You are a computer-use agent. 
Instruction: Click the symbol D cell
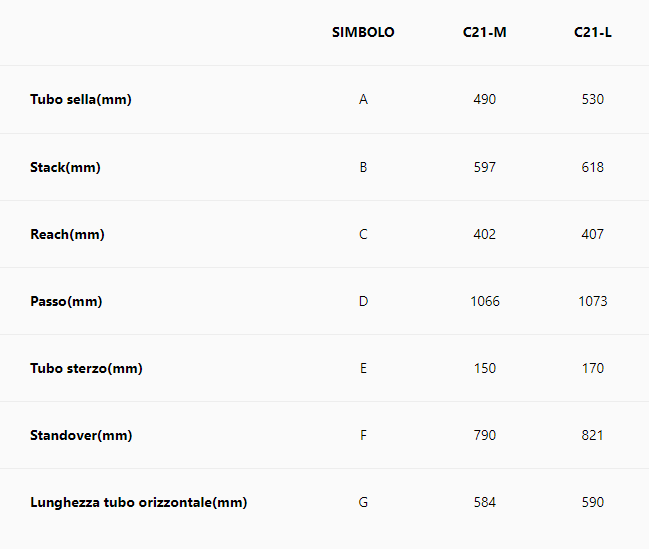point(363,301)
